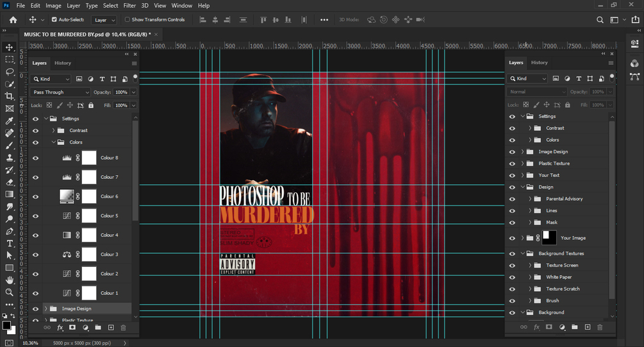The image size is (644, 347).
Task: Select the Move tool in the toolbar
Action: pos(9,47)
